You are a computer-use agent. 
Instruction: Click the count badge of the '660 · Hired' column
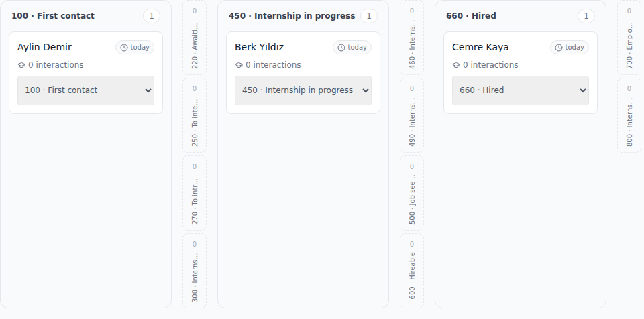coord(586,16)
